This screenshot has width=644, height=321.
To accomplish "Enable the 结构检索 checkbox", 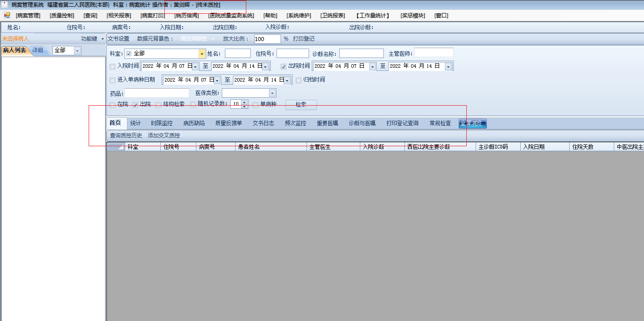I will [158, 105].
